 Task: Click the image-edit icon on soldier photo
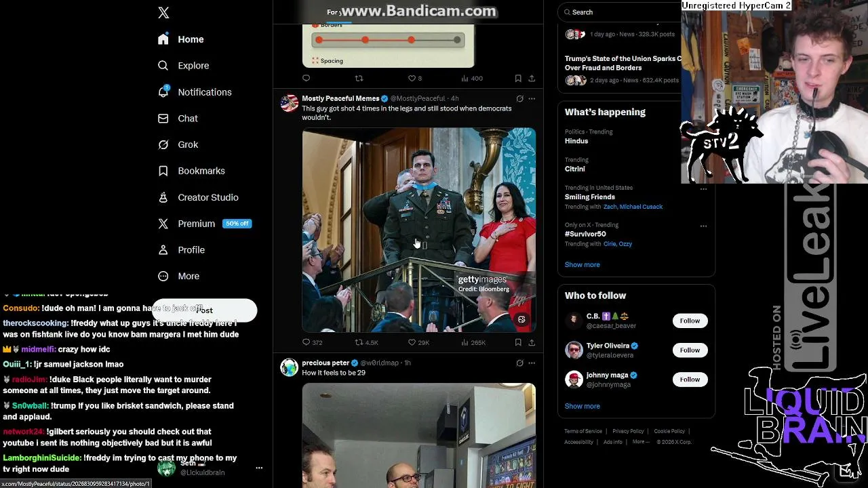521,320
